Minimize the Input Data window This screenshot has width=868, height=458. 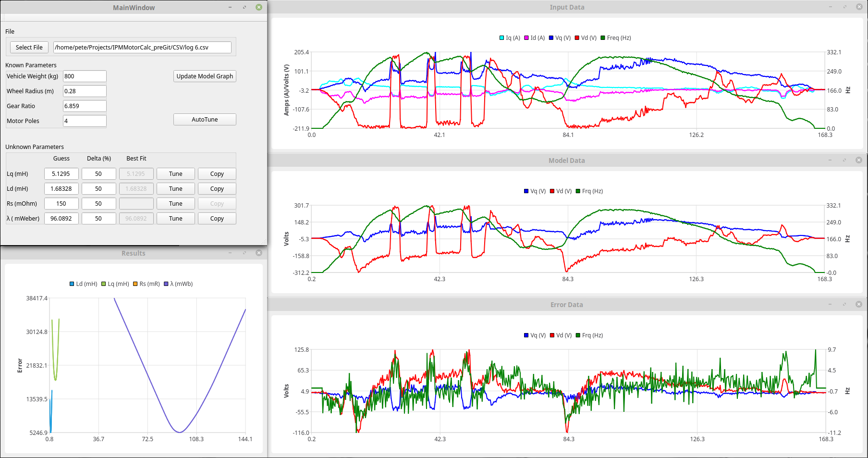click(x=830, y=7)
